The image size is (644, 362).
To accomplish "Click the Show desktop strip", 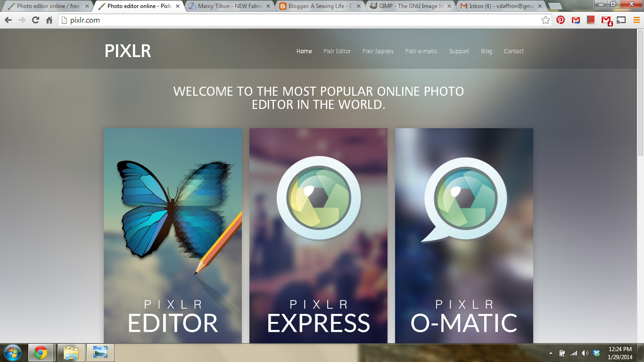I will coord(641,353).
